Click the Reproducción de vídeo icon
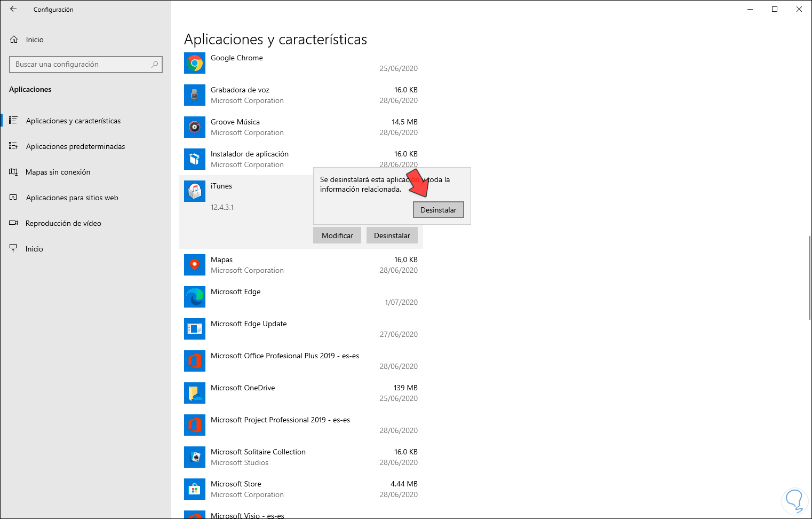The height and width of the screenshot is (519, 812). pyautogui.click(x=13, y=223)
